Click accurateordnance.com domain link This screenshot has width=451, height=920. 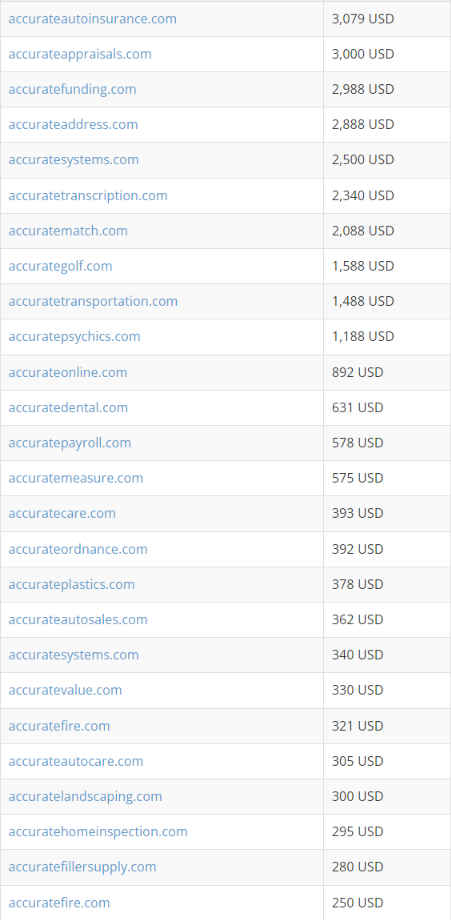coord(78,549)
